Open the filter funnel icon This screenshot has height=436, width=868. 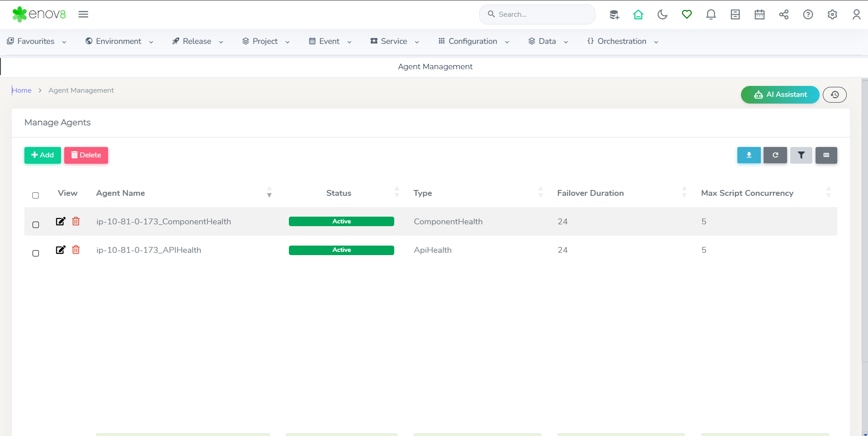[x=801, y=155]
